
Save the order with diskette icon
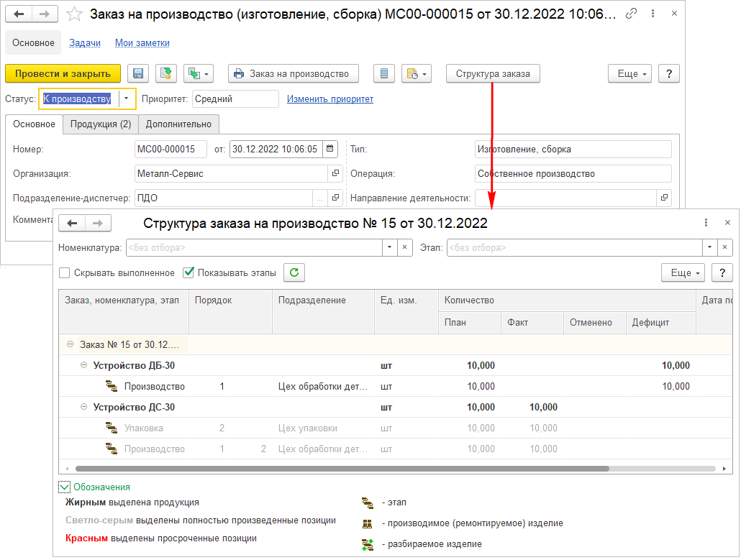click(138, 73)
